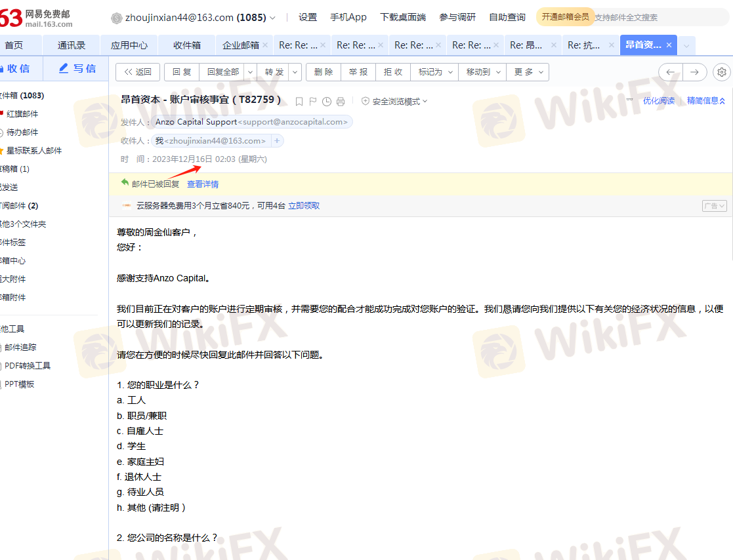Report the email with 举报

coord(358,72)
